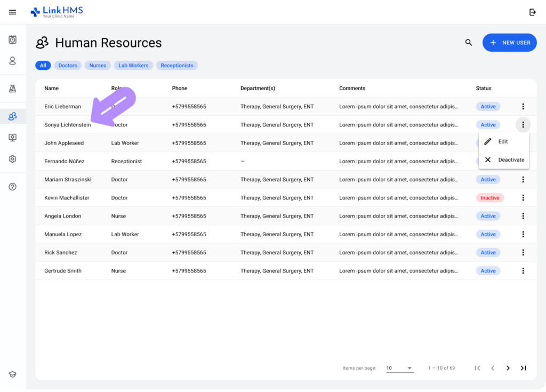Open row actions for Gertrude Smith

tap(523, 271)
